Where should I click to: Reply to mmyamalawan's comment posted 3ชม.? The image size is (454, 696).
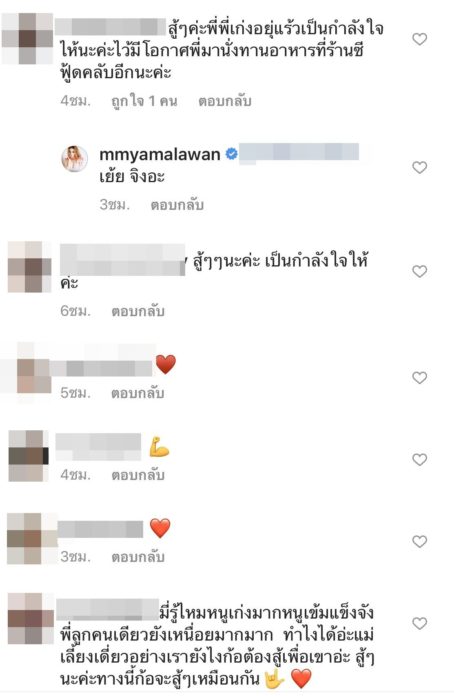(177, 205)
